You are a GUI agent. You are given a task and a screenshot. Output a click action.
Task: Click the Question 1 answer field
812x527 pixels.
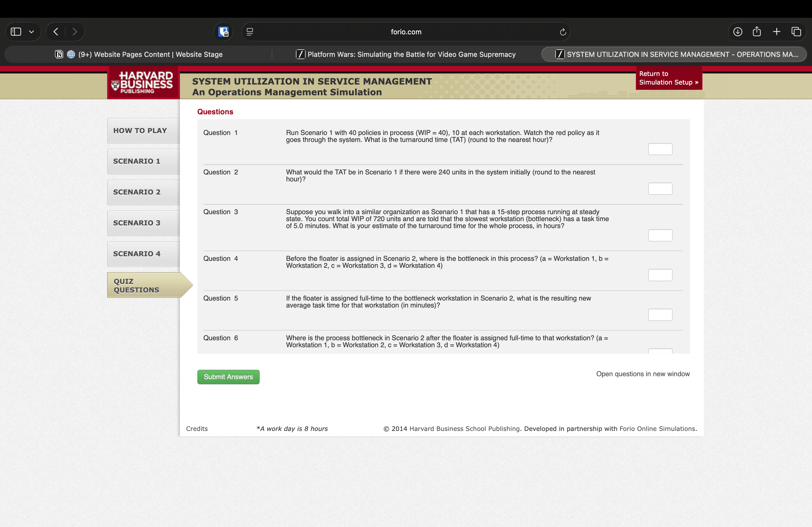tap(660, 149)
